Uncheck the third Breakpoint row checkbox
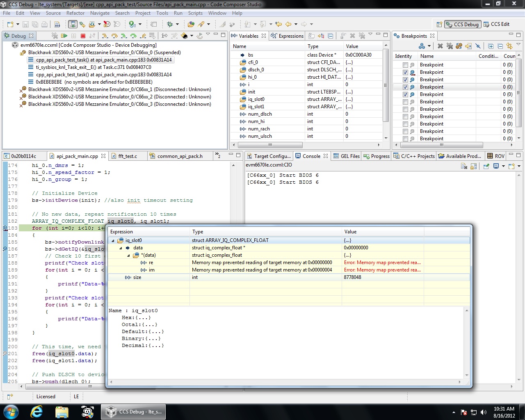This screenshot has width=525, height=420. (405, 80)
